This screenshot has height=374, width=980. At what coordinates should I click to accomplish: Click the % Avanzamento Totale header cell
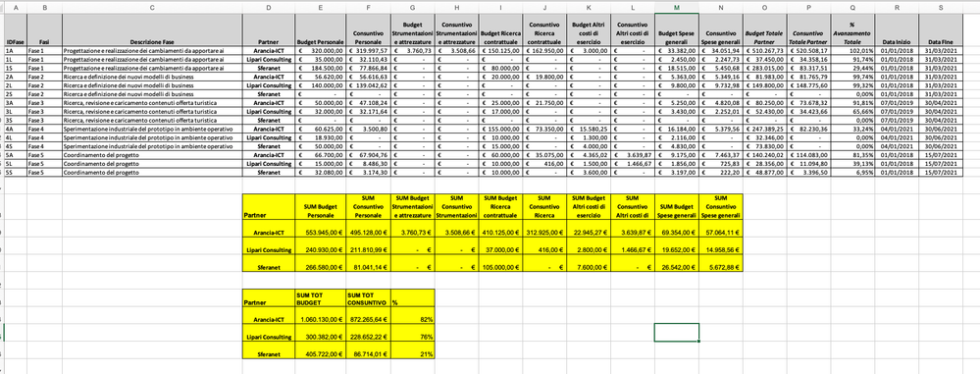tap(852, 29)
